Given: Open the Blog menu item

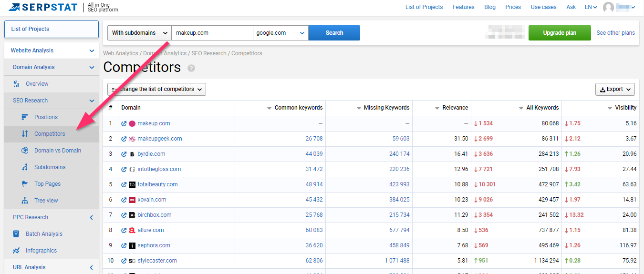Looking at the screenshot, I should click(490, 7).
